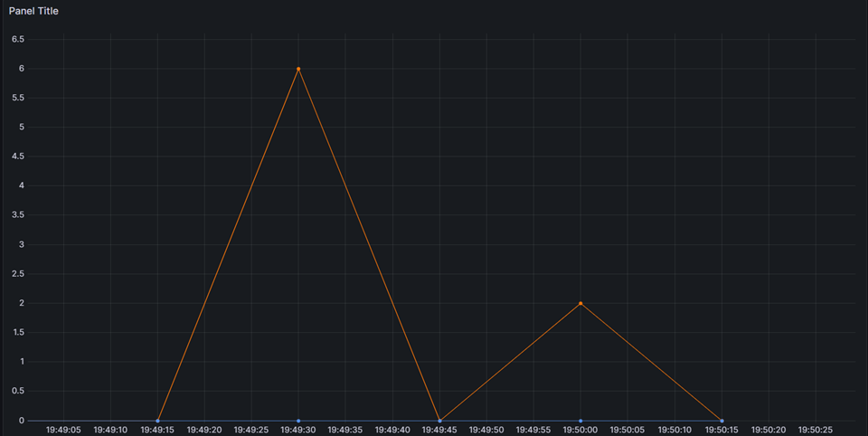Viewport: 868px width, 436px height.
Task: Click the 19:50:00 time axis label
Action: pos(580,430)
